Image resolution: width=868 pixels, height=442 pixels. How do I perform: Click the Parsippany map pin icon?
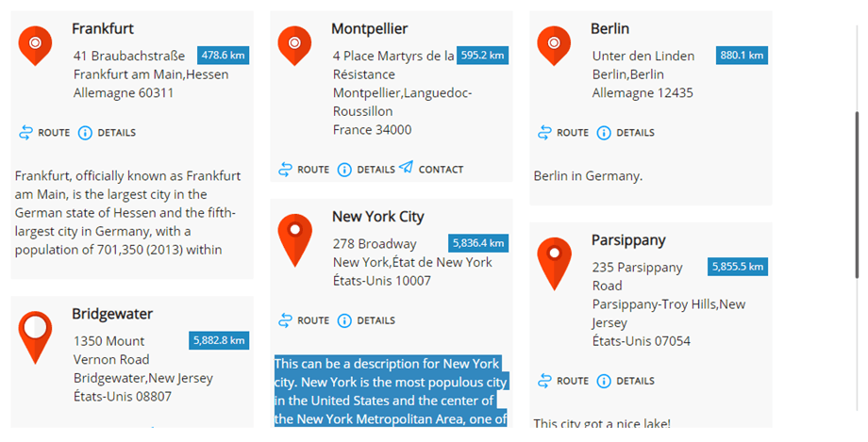[554, 261]
